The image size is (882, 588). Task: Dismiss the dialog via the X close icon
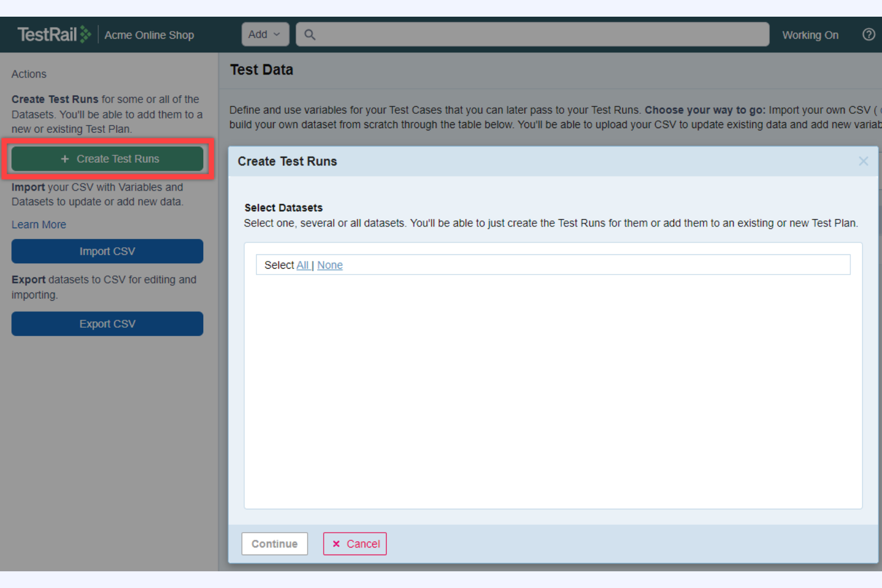(x=863, y=161)
